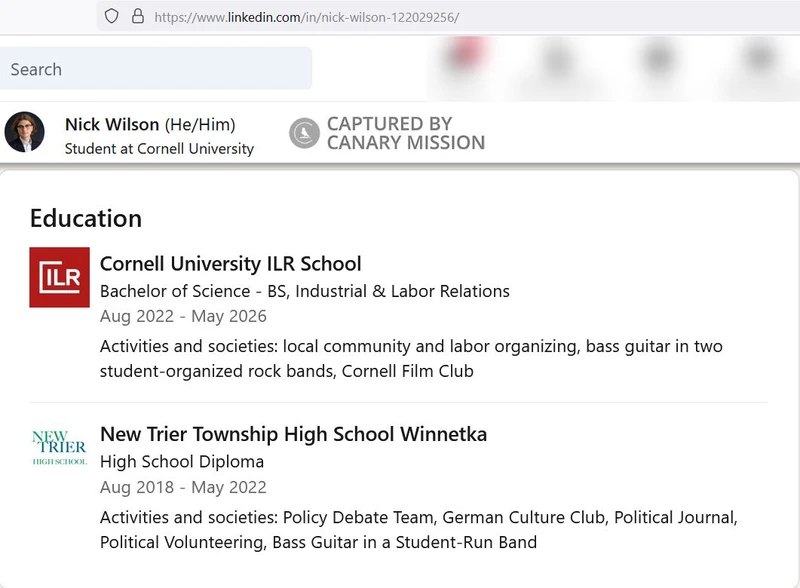Click 'Student at Cornell University' headline

pyautogui.click(x=159, y=149)
